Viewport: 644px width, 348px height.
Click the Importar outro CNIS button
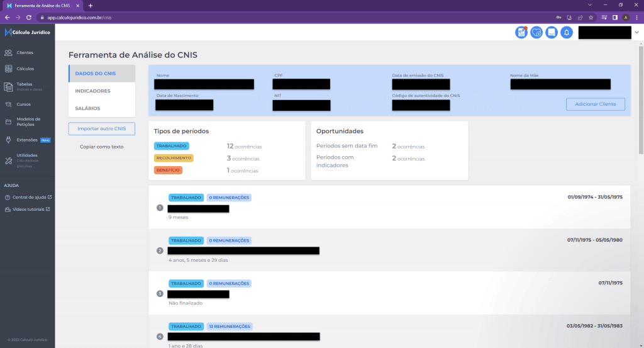pos(102,129)
